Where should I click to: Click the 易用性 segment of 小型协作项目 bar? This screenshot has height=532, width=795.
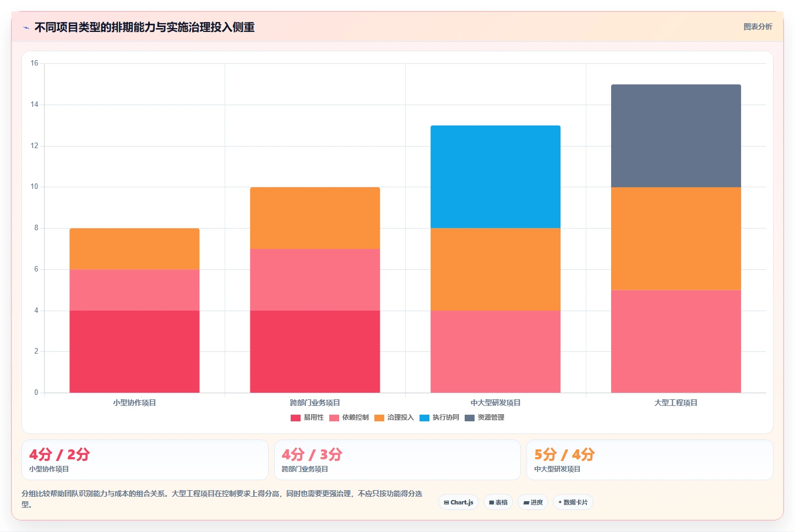pos(134,351)
